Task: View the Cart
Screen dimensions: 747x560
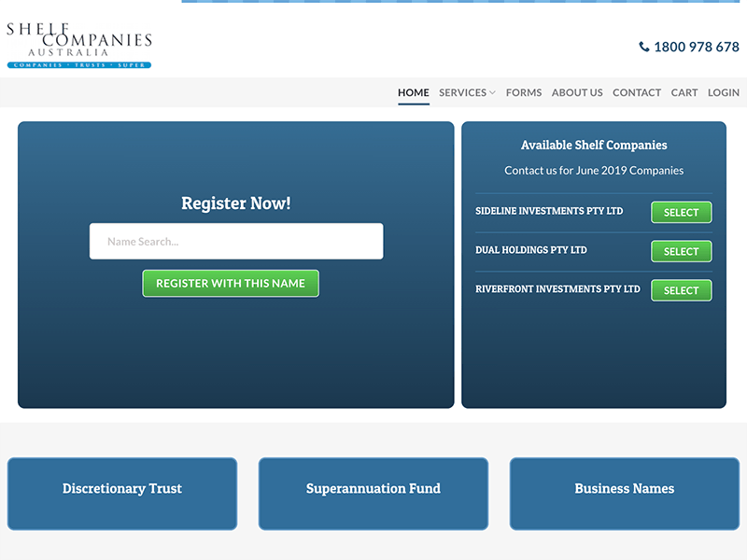Action: (x=684, y=92)
